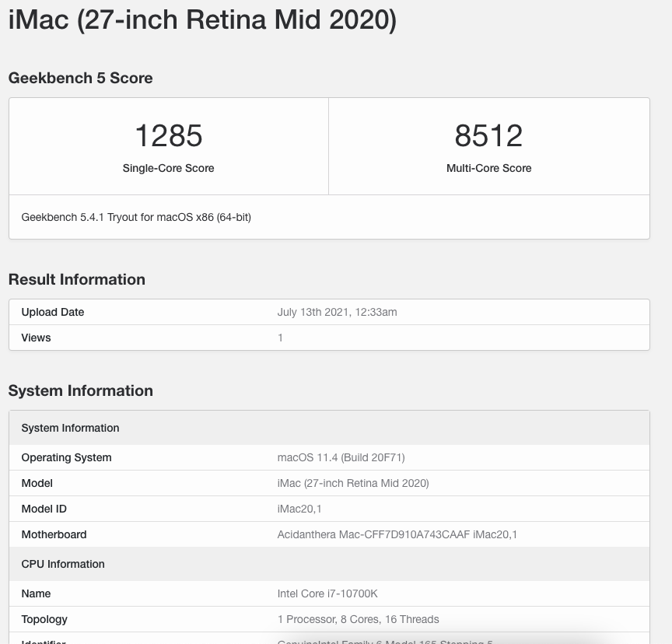Image resolution: width=672 pixels, height=644 pixels.
Task: Select the iMac20,1 Model ID value
Action: pyautogui.click(x=299, y=509)
